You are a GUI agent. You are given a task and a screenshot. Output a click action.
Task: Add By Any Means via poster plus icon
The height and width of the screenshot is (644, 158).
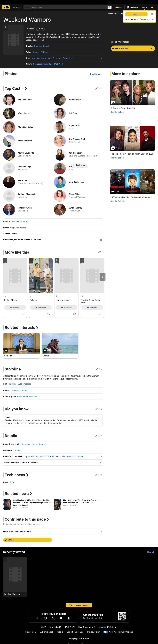click(5, 261)
